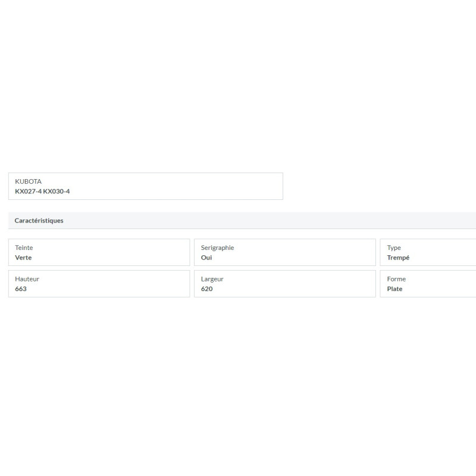
Task: Select the KX027-4 KX030-4 model text
Action: coord(42,191)
